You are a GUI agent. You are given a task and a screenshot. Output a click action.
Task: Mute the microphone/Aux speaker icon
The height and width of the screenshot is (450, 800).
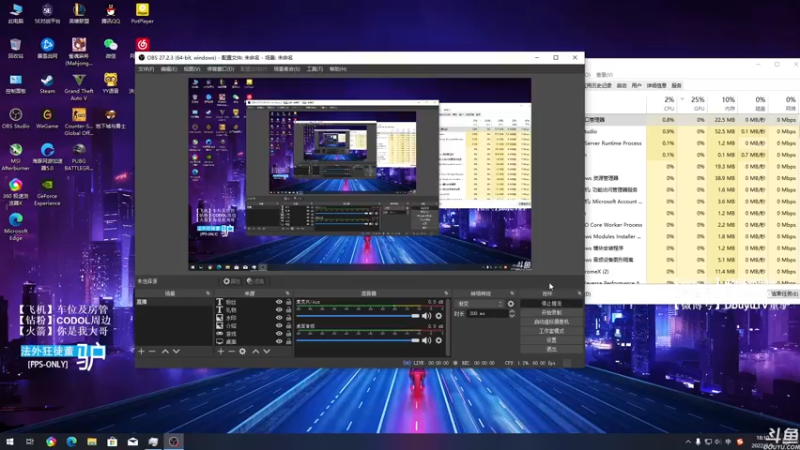coord(427,316)
